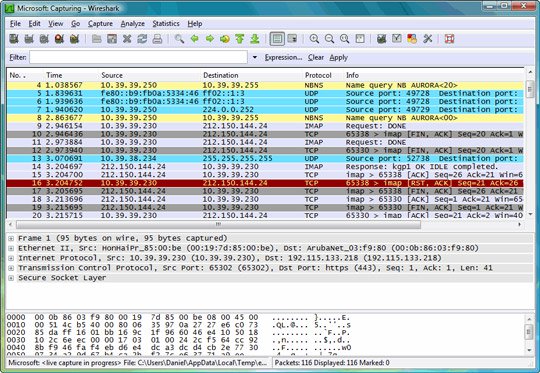Go back in packet history arrow
Viewport: 540px width, 373px height.
pyautogui.click(x=195, y=39)
